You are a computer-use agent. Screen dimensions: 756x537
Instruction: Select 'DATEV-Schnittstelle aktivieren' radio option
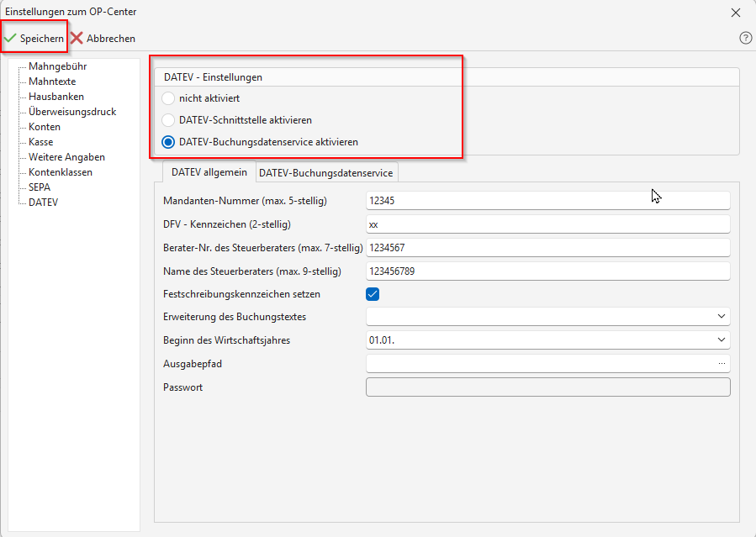point(168,120)
